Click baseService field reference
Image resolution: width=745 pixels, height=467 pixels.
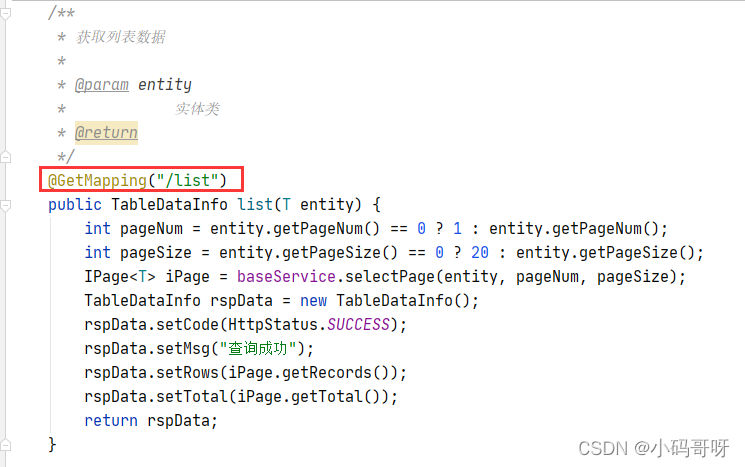[x=286, y=276]
